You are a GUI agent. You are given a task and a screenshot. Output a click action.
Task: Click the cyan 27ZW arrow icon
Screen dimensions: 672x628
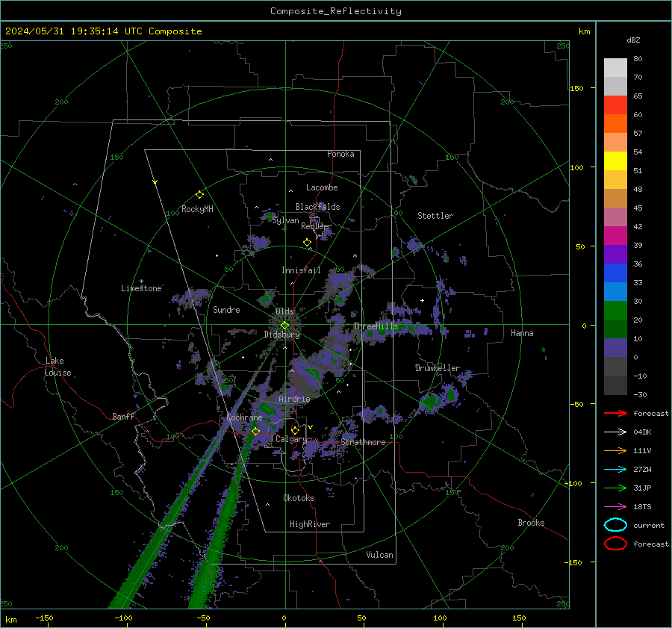pyautogui.click(x=615, y=470)
